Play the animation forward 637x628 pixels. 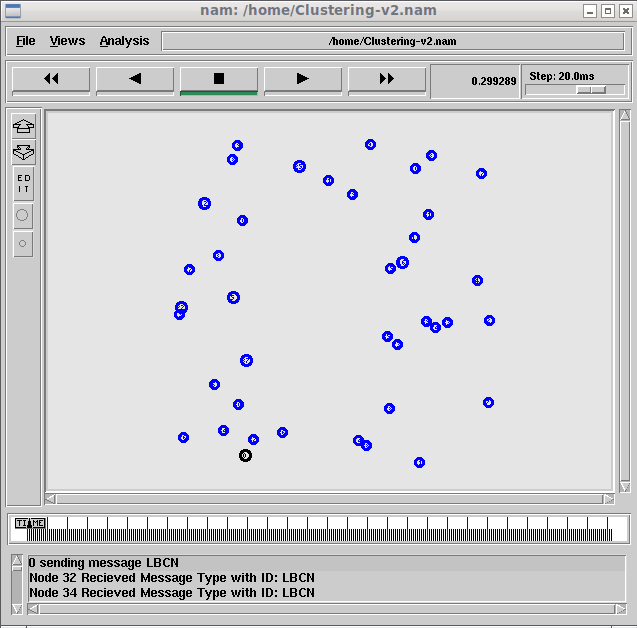[303, 79]
